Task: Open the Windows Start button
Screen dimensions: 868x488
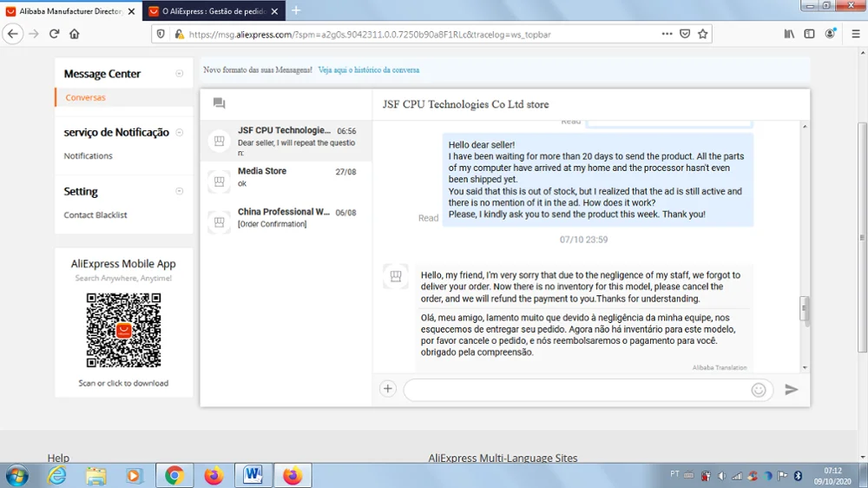Action: pos(17,475)
